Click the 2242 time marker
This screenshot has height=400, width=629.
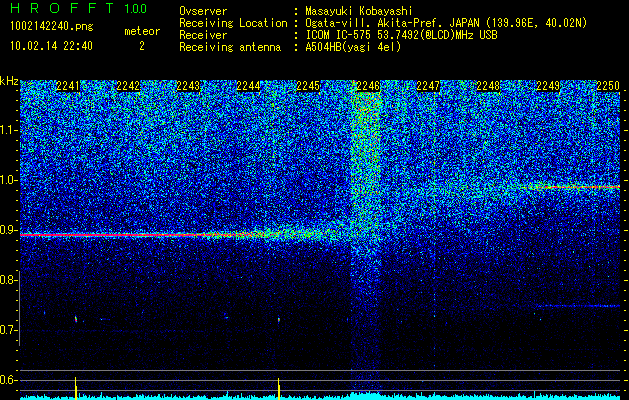coord(128,86)
